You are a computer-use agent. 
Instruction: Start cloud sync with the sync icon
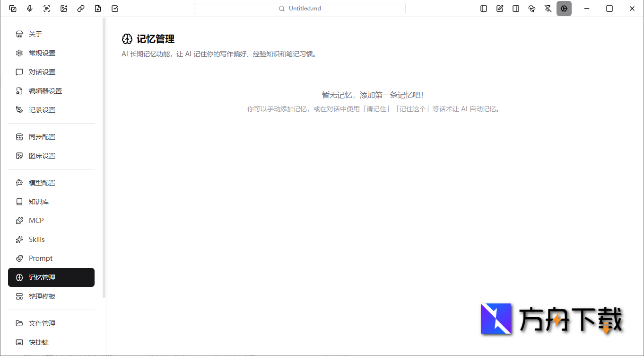pos(532,8)
